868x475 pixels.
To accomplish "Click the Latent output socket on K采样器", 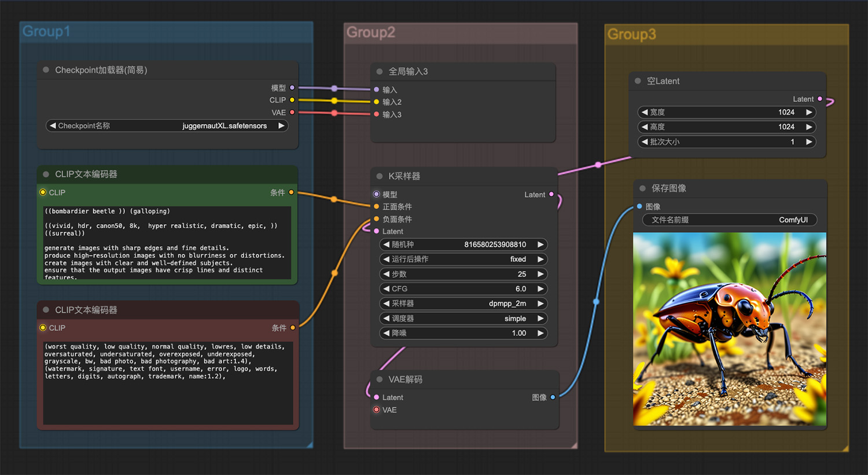I will (x=551, y=194).
